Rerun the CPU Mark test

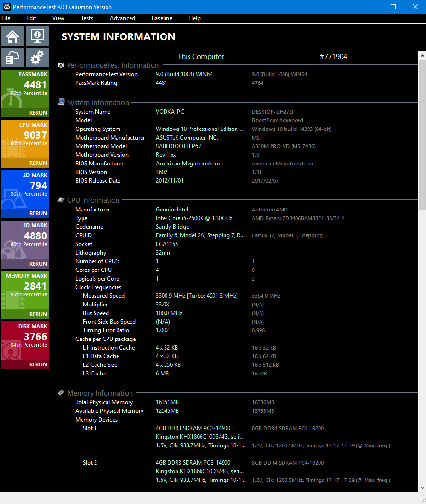(x=38, y=163)
